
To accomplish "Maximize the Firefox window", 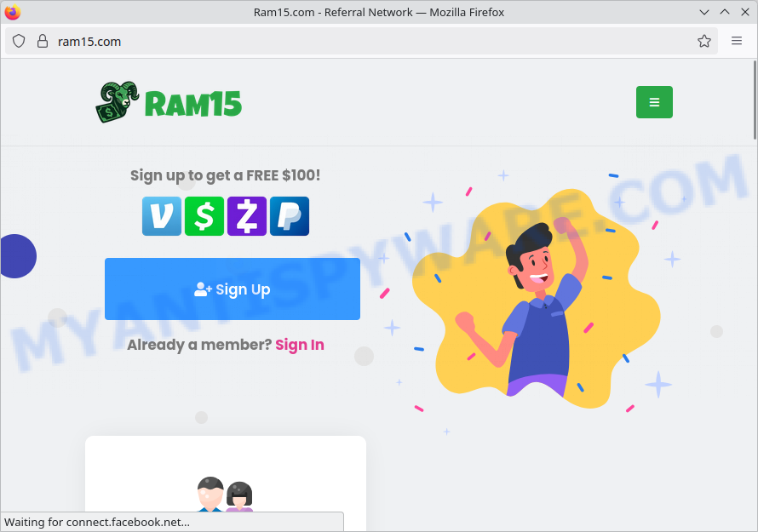I will pos(725,12).
